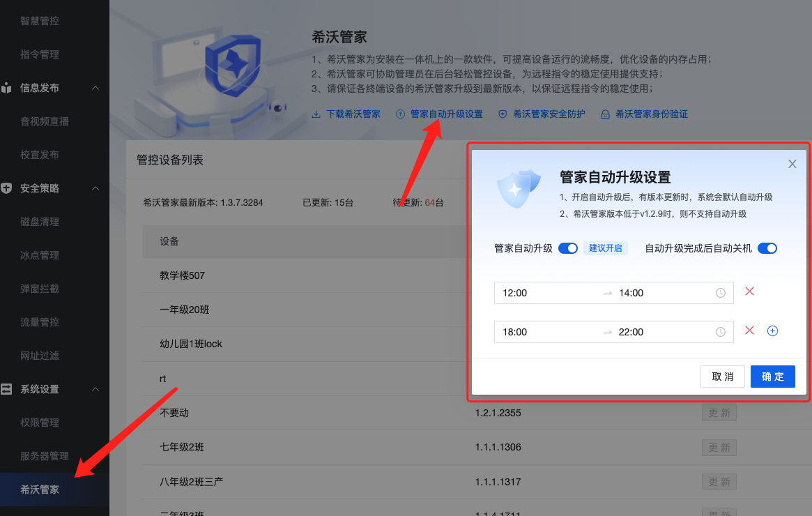Delete the 18:00–22:00 time range
The image size is (812, 516).
(749, 331)
